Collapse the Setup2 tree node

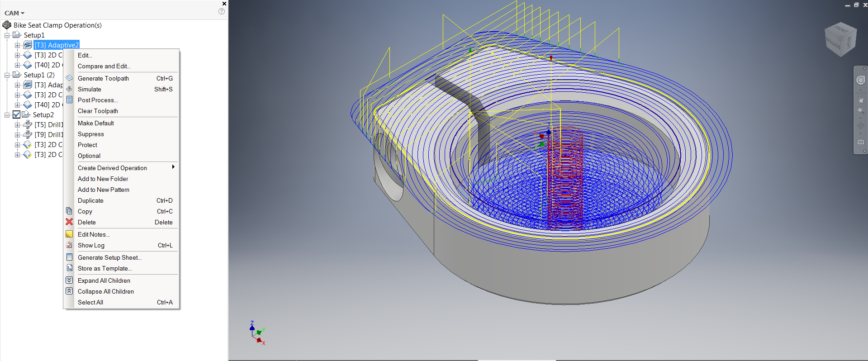(7, 115)
